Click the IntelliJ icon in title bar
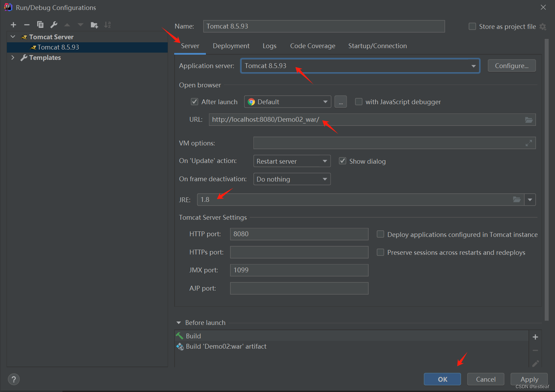 (x=8, y=7)
